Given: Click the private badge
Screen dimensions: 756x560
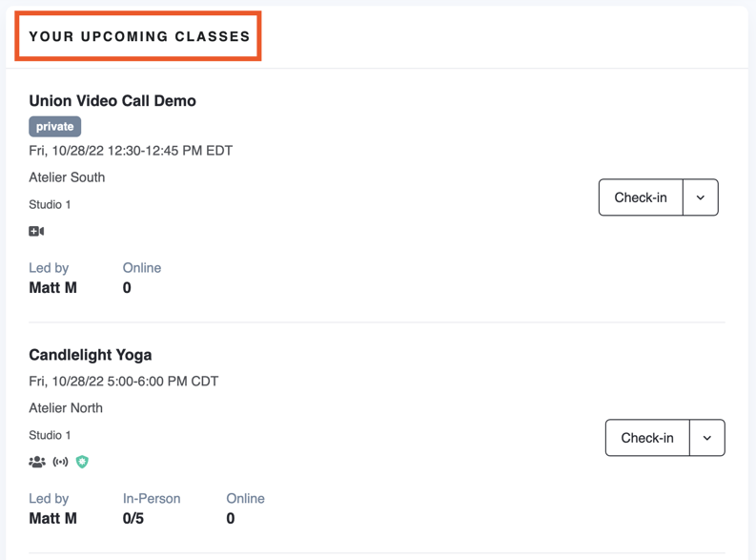Looking at the screenshot, I should (55, 126).
